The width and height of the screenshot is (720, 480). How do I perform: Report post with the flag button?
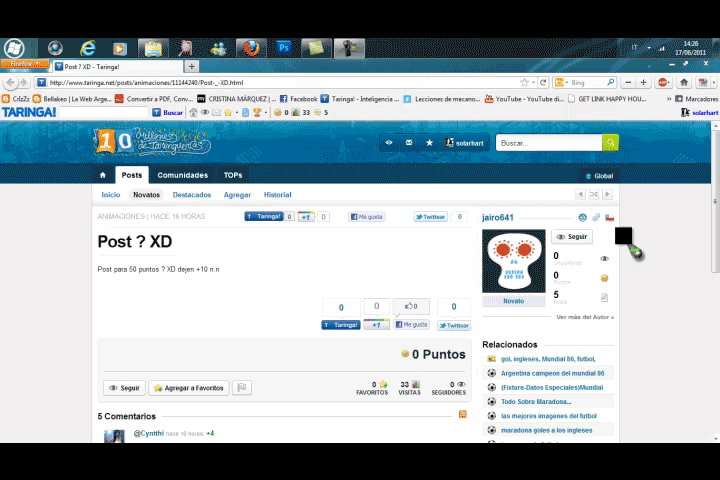[242, 388]
